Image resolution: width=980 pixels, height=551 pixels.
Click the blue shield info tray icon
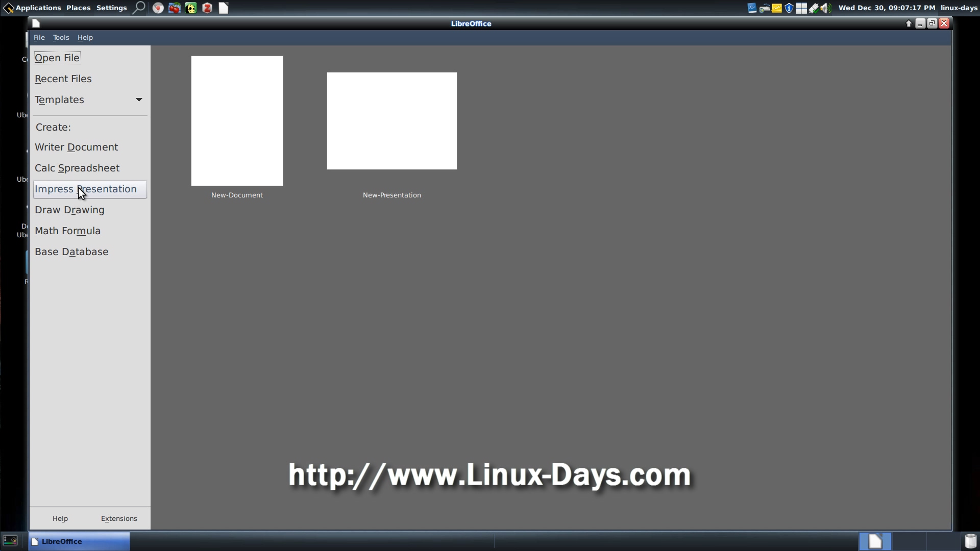tap(789, 8)
